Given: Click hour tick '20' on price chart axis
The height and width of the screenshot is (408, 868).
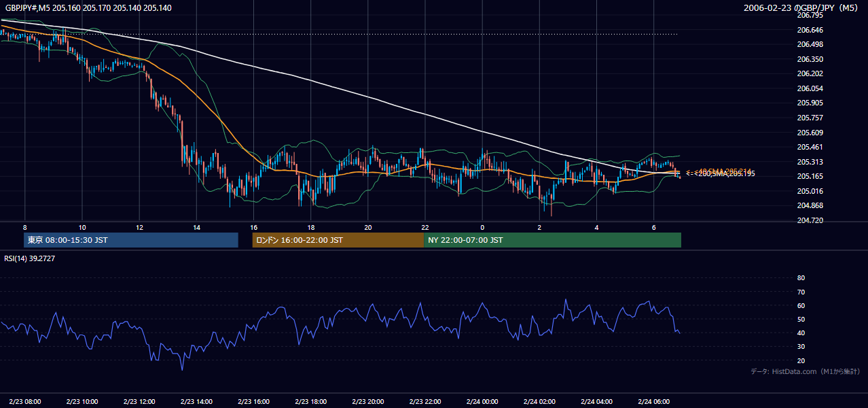Looking at the screenshot, I should click(367, 226).
